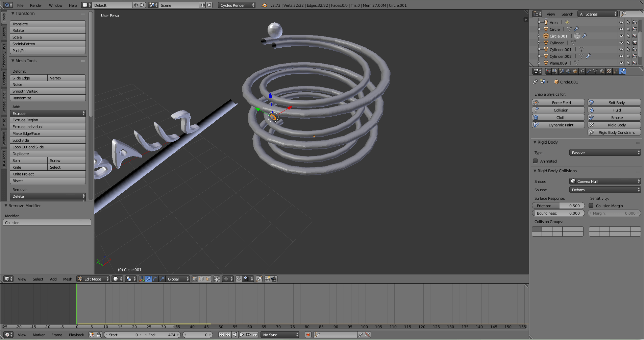This screenshot has width=644, height=340.
Task: Open the timeline Marker menu
Action: coord(39,335)
